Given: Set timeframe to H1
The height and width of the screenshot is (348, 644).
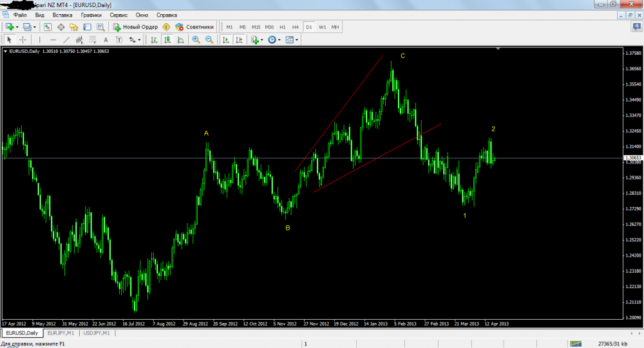Looking at the screenshot, I should 283,27.
